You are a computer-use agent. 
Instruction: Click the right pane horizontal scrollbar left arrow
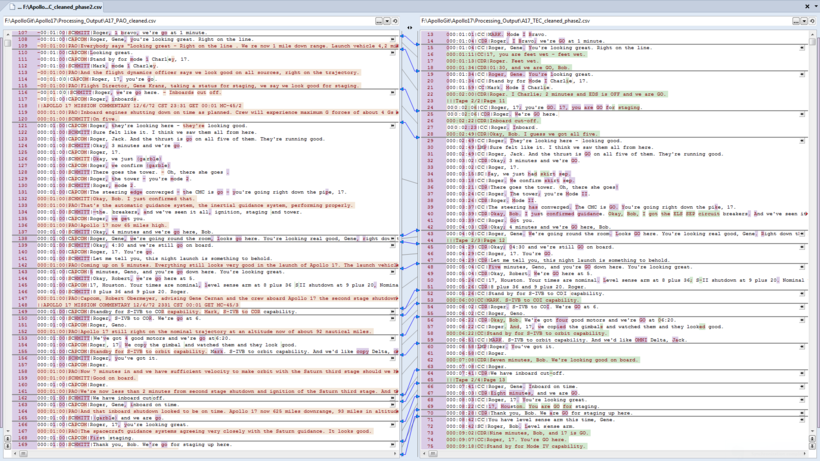tap(425, 454)
